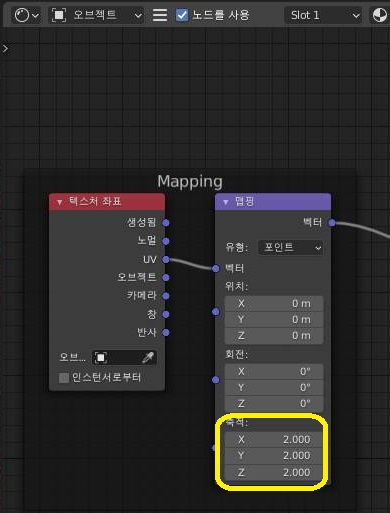Image resolution: width=390 pixels, height=513 pixels.
Task: Click the 오브젝트 output socket
Action: pyautogui.click(x=166, y=277)
